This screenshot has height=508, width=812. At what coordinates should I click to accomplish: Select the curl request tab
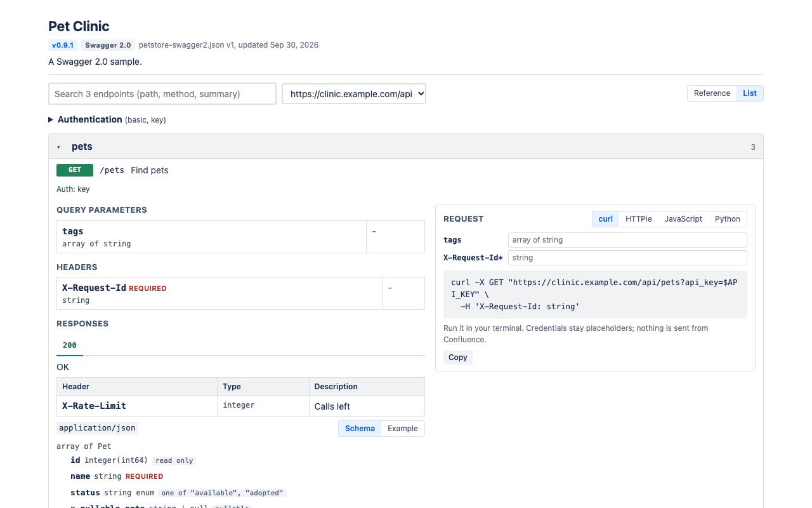click(606, 219)
